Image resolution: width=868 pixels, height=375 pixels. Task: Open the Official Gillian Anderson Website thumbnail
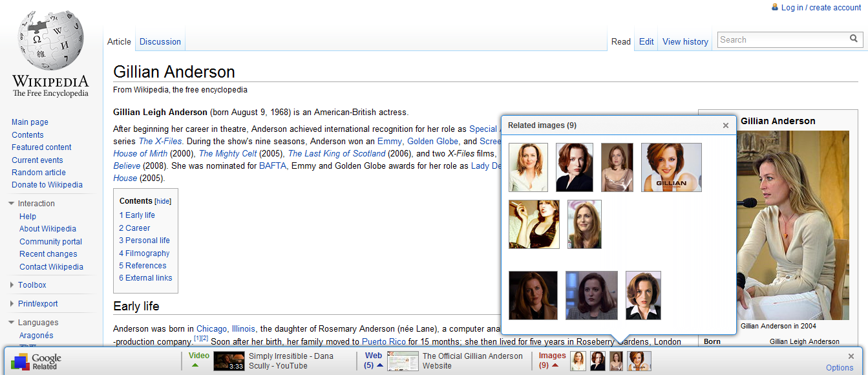(x=403, y=361)
